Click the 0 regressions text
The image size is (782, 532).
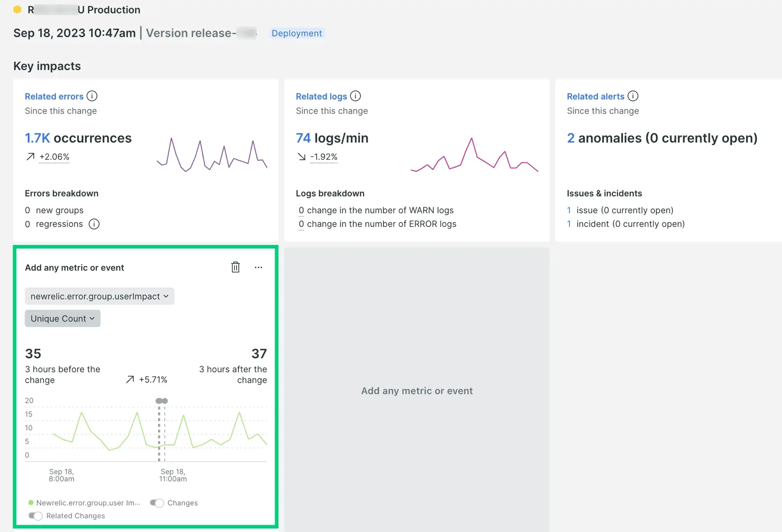point(54,224)
